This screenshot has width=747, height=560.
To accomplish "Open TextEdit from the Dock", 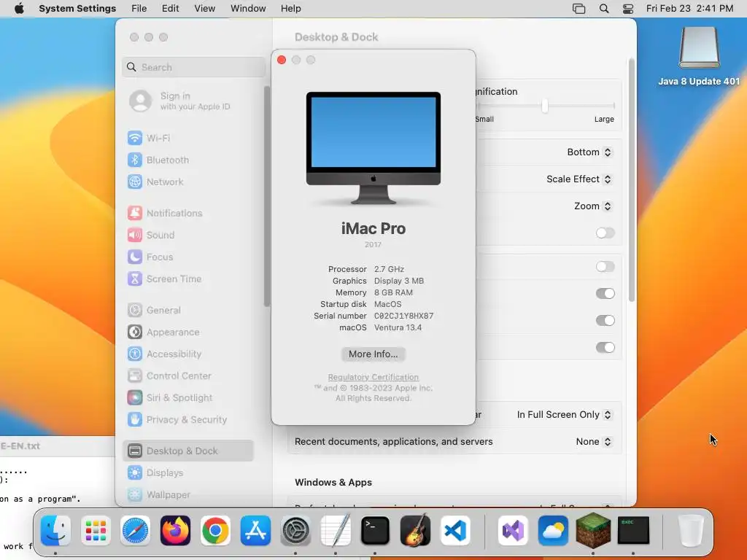I will (x=336, y=531).
